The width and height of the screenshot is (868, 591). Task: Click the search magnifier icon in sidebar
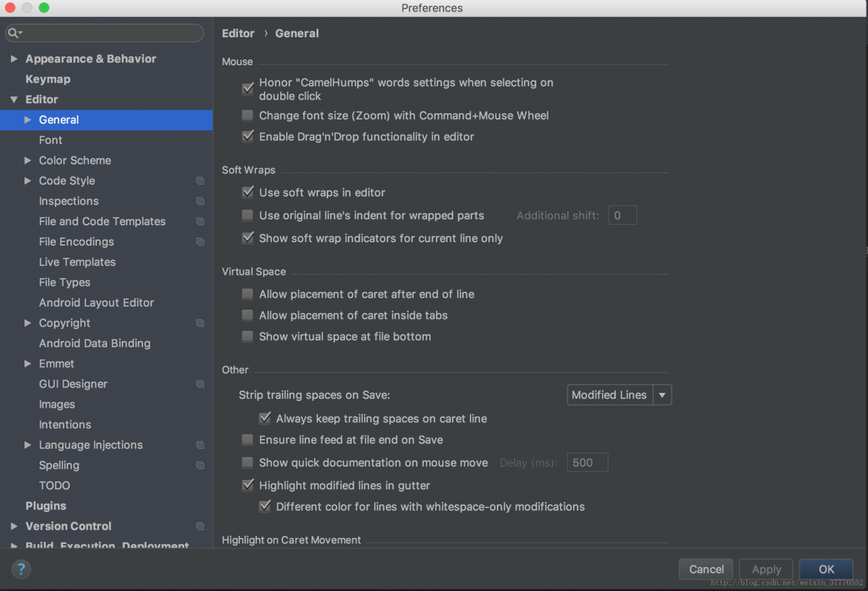point(14,33)
